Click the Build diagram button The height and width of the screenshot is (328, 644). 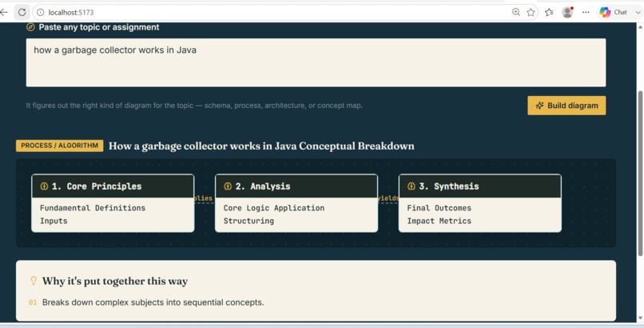[566, 106]
